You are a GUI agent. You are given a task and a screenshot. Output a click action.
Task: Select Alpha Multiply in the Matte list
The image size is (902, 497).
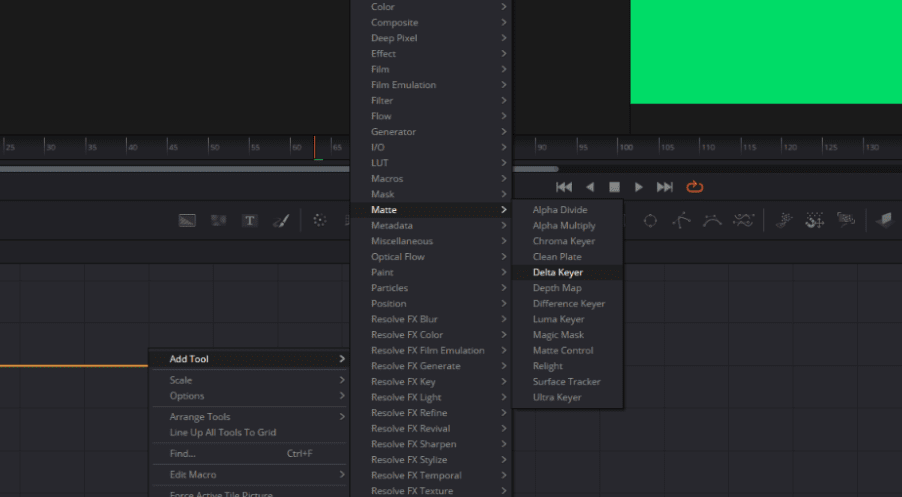point(567,225)
